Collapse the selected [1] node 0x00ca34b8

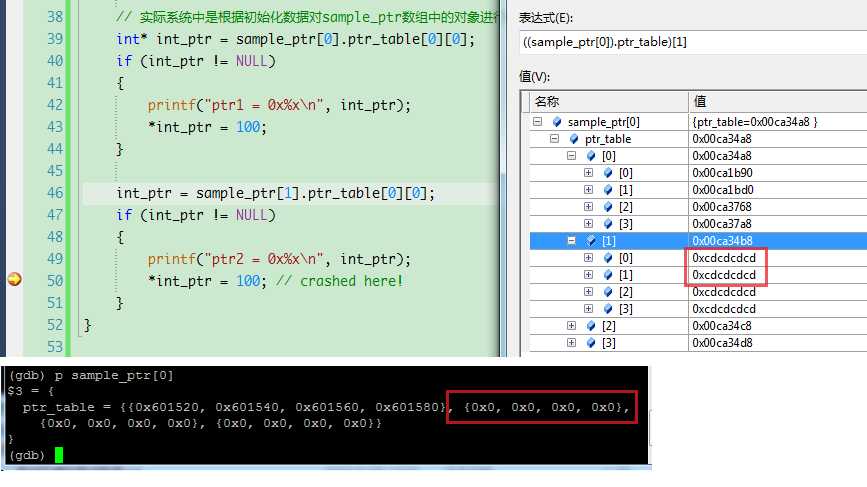tap(571, 240)
